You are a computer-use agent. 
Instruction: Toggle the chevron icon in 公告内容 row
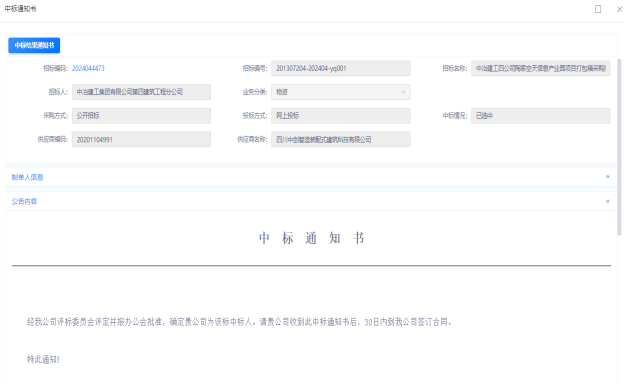tap(607, 201)
